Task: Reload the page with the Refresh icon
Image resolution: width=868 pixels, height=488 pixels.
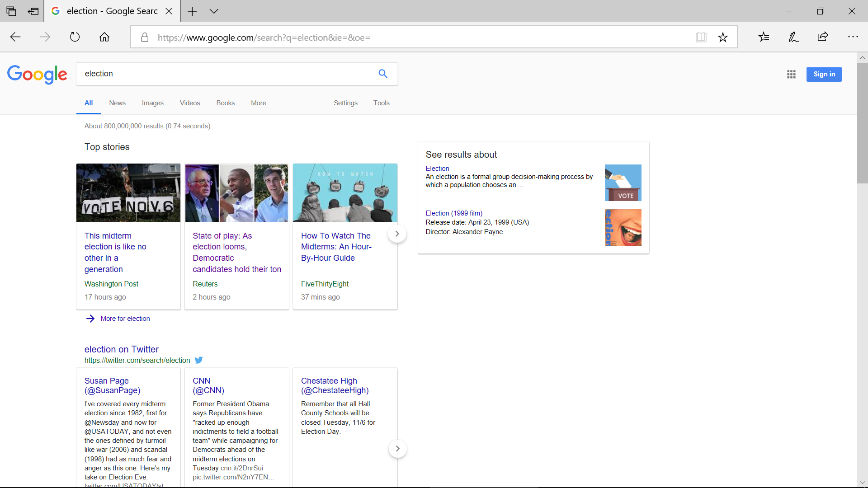Action: [x=75, y=37]
